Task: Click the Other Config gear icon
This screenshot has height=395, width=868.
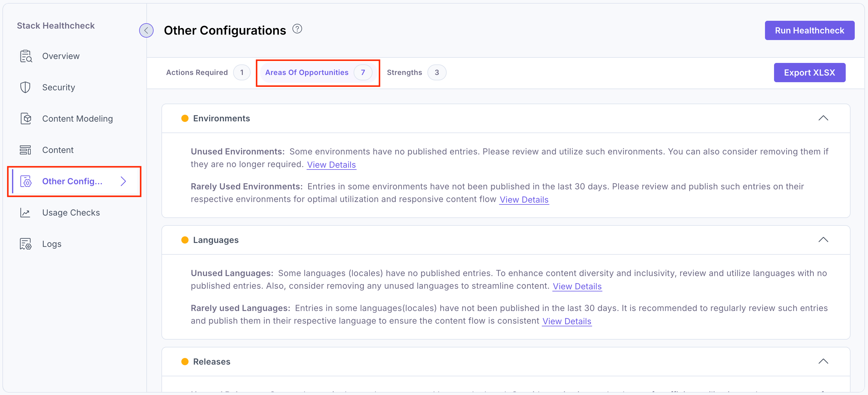Action: click(x=26, y=181)
